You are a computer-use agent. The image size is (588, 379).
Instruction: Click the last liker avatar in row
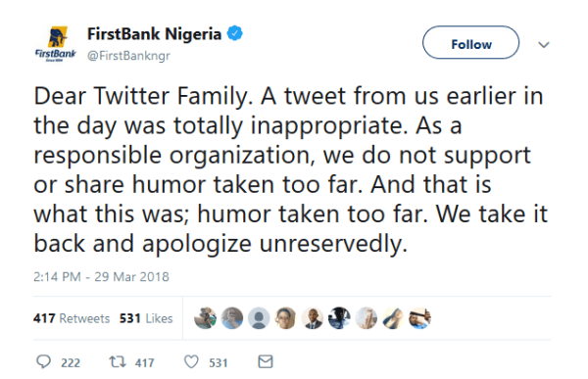pyautogui.click(x=419, y=318)
